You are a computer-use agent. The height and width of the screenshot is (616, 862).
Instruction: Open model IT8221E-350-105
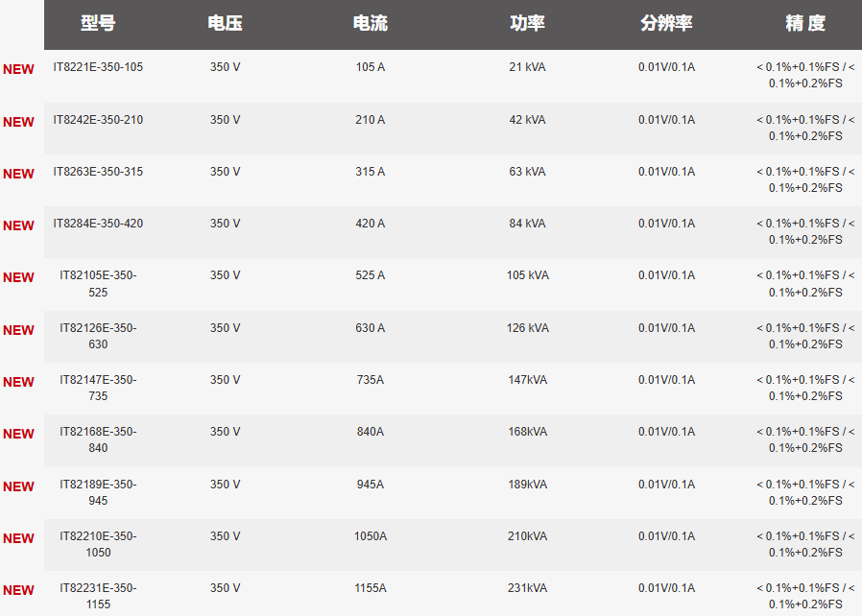pyautogui.click(x=98, y=67)
